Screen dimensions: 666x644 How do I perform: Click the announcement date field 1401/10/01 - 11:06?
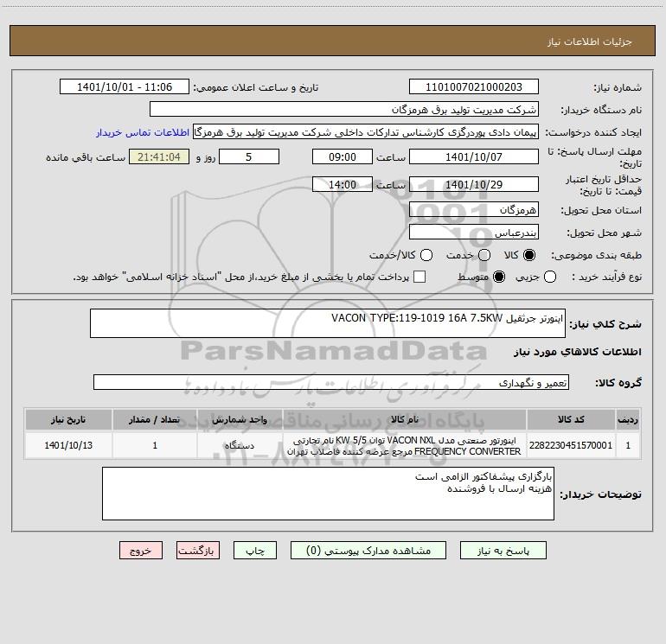coord(125,86)
